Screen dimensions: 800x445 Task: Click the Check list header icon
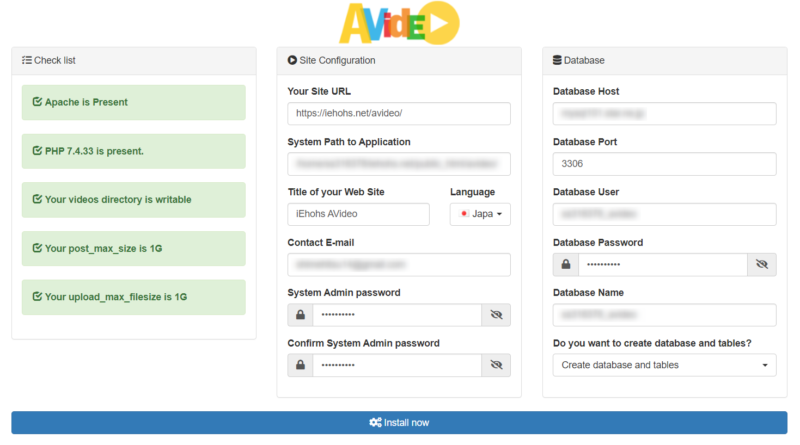27,60
